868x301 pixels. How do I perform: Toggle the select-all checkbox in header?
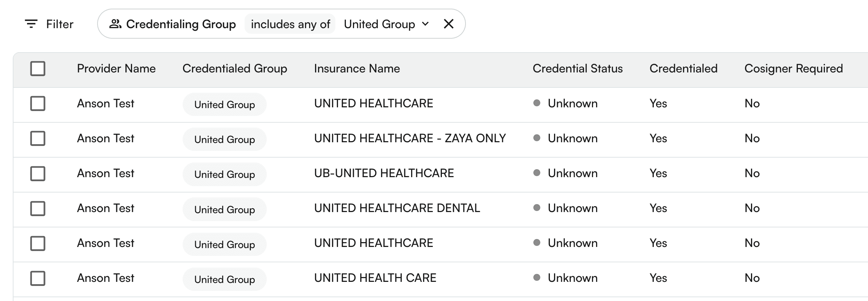coord(38,69)
